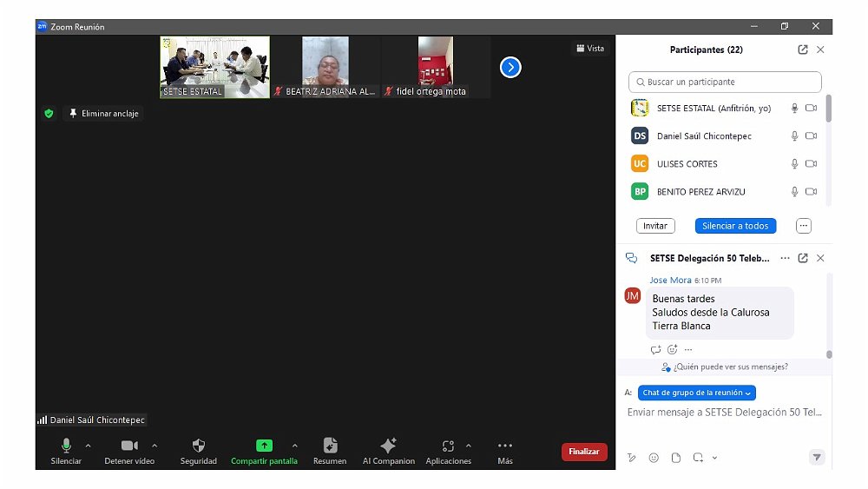
Task: Click Silenciar a todos button
Action: tap(735, 226)
